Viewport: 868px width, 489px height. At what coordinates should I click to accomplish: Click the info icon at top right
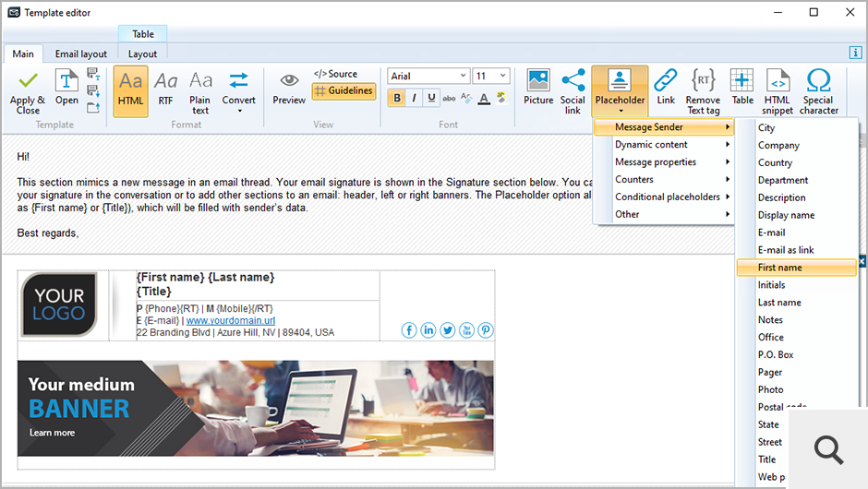tap(855, 53)
